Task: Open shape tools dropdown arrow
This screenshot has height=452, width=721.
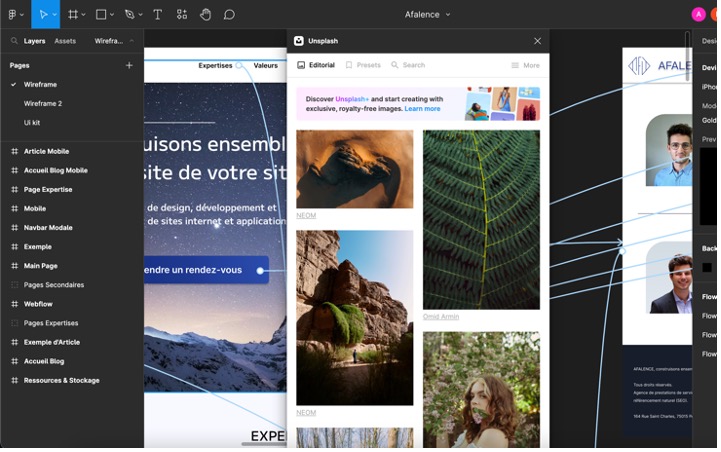Action: [112, 15]
